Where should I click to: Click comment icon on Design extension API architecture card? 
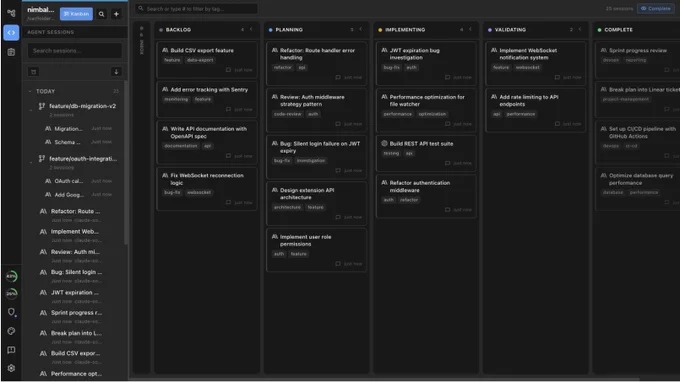(x=338, y=217)
